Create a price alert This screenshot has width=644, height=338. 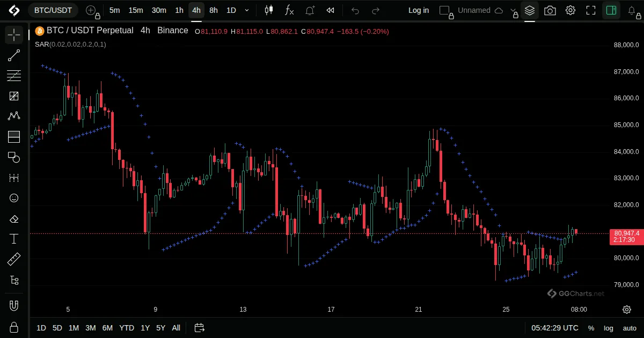(x=310, y=10)
